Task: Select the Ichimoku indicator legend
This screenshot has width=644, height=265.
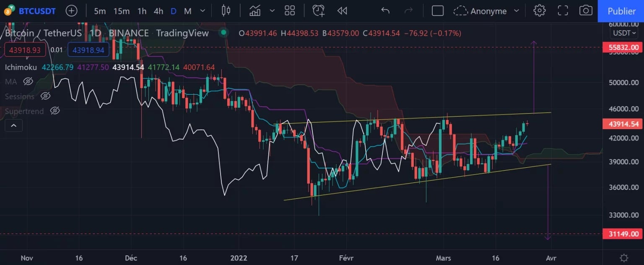Action: pos(21,67)
